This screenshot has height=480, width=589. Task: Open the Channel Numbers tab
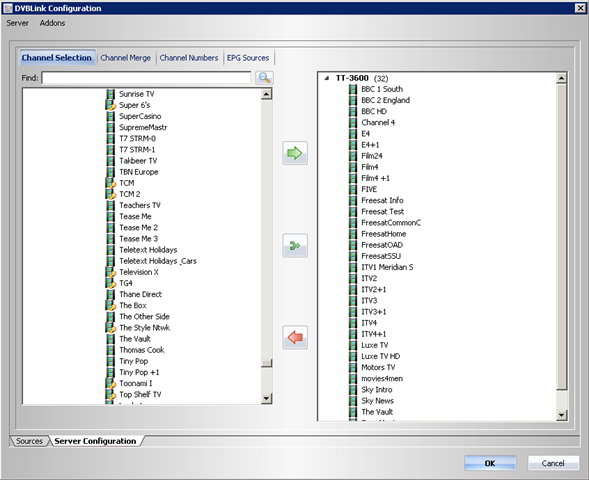(x=189, y=58)
